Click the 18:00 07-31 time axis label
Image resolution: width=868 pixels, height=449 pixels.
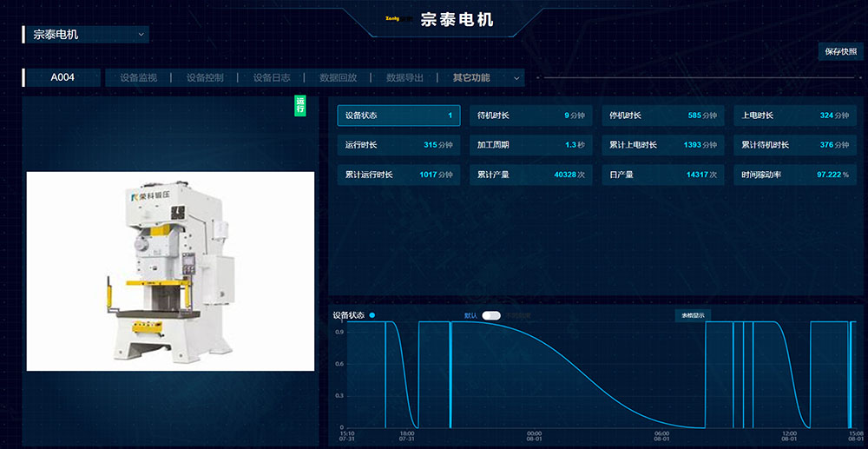click(407, 436)
